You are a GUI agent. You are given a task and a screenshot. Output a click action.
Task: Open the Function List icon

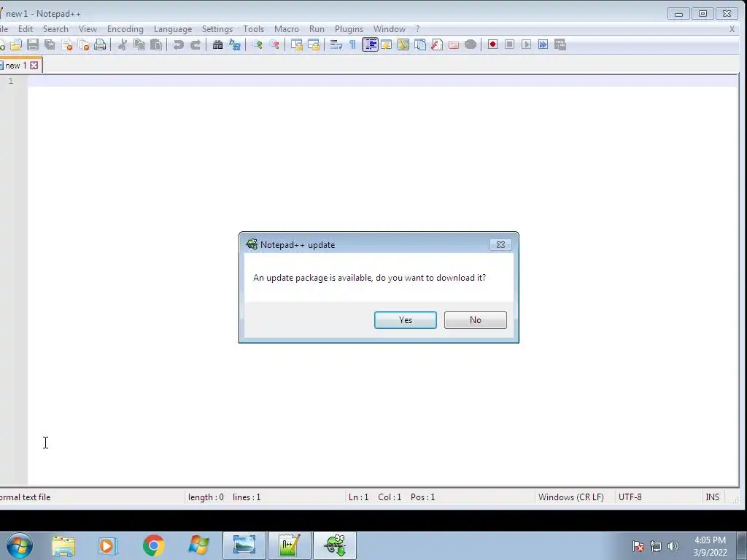pyautogui.click(x=437, y=44)
